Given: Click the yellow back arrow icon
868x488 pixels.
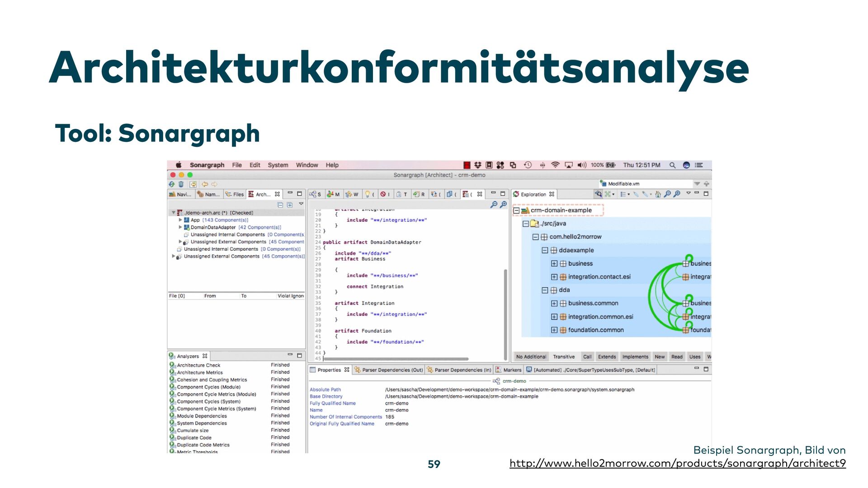Looking at the screenshot, I should tap(205, 184).
